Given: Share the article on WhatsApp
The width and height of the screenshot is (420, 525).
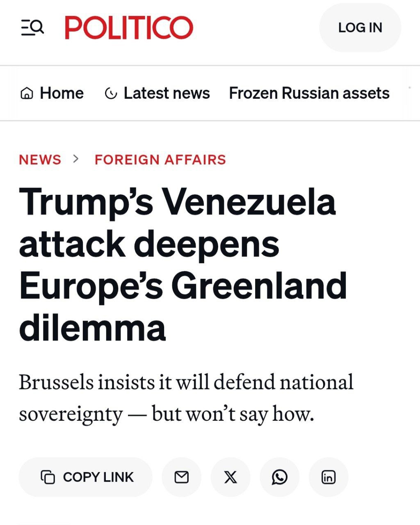Looking at the screenshot, I should [280, 477].
